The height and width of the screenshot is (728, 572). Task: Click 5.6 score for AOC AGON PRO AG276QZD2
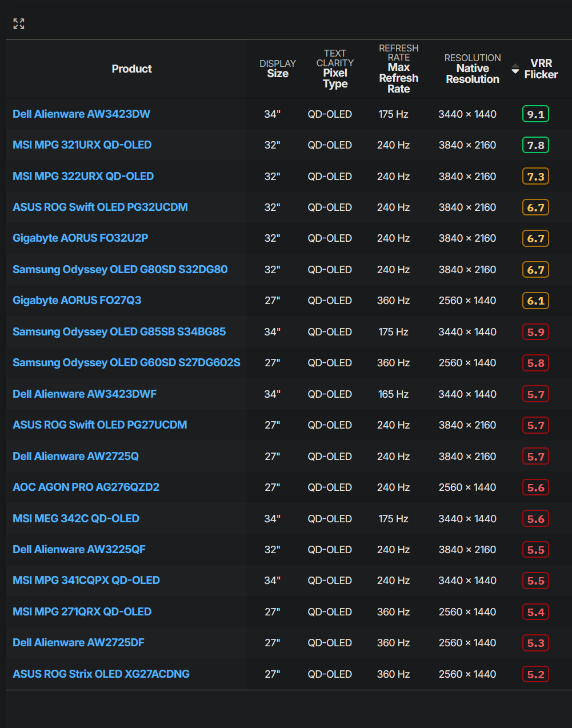pos(535,487)
